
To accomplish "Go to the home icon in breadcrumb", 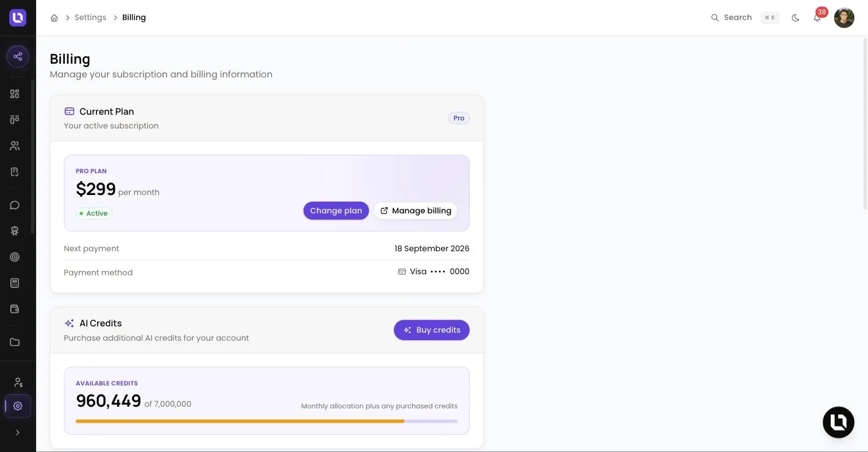I will click(x=54, y=18).
